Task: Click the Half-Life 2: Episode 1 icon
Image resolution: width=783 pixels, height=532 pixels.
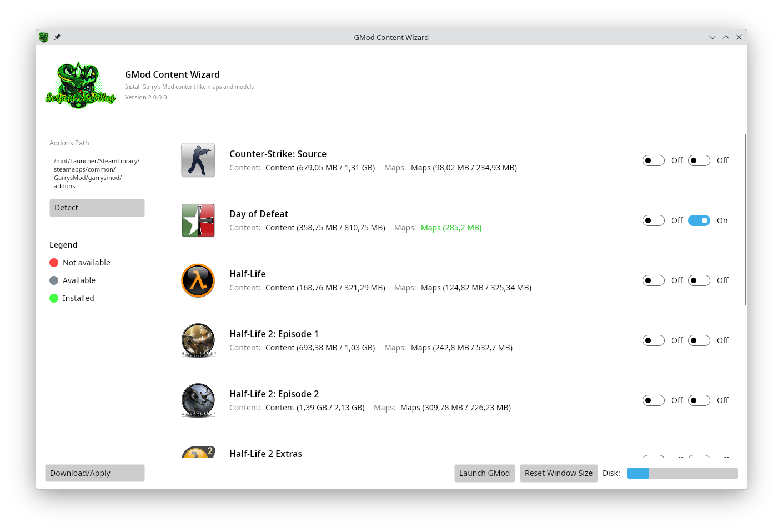Action: (198, 340)
